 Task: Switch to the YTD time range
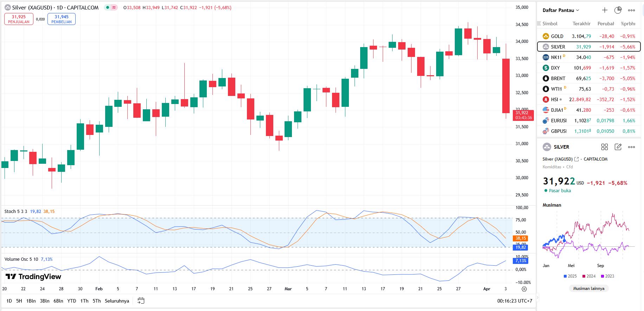[72, 301]
